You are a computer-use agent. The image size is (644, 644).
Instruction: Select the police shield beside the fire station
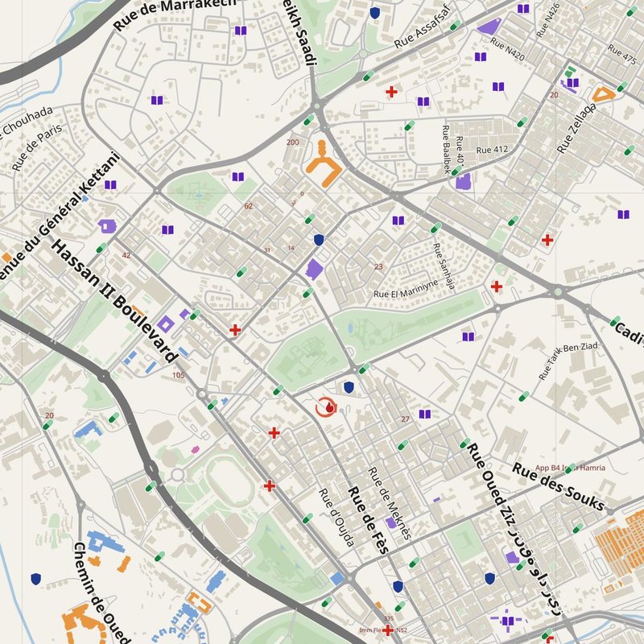[349, 387]
